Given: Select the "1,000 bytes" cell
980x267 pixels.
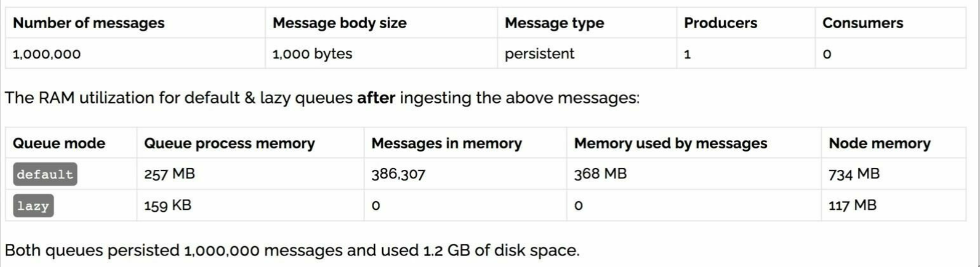Looking at the screenshot, I should [312, 54].
